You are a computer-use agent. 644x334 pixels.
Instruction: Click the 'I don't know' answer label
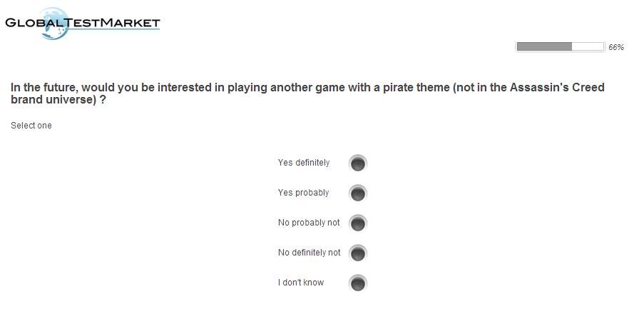point(301,283)
